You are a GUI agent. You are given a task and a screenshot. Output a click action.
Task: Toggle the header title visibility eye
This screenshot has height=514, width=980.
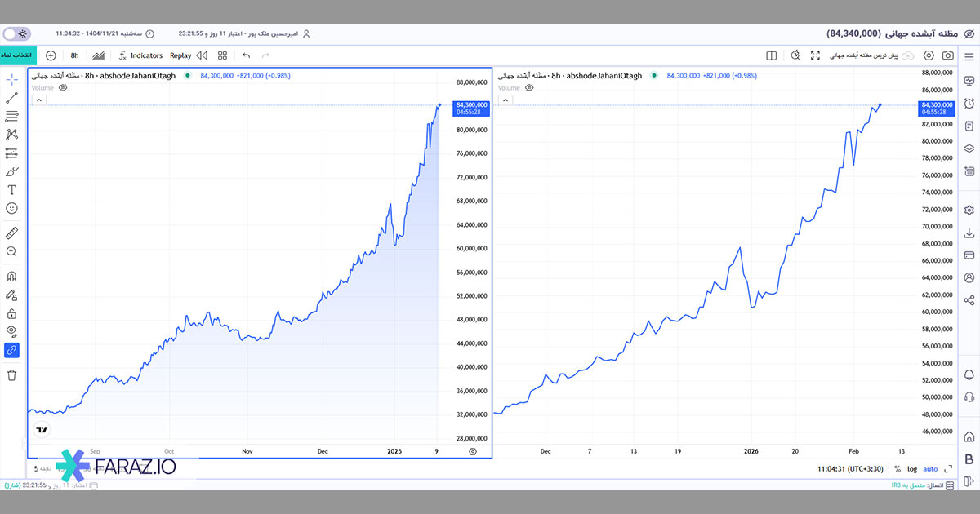coord(969,33)
